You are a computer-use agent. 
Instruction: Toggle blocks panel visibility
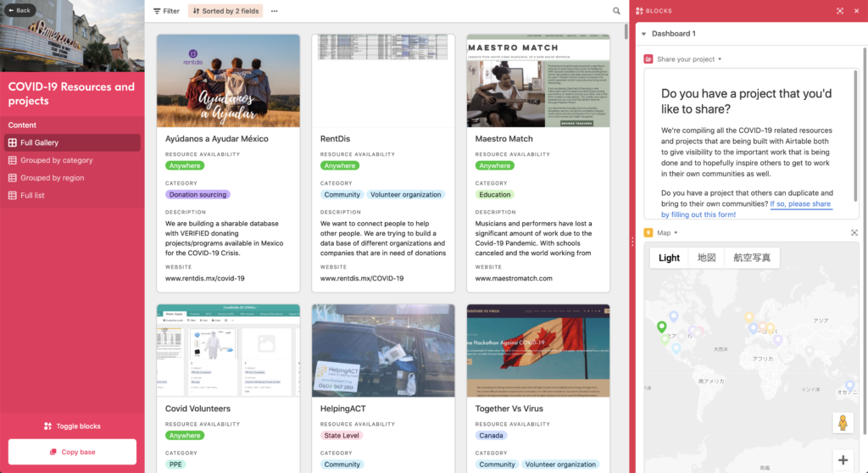click(x=72, y=426)
